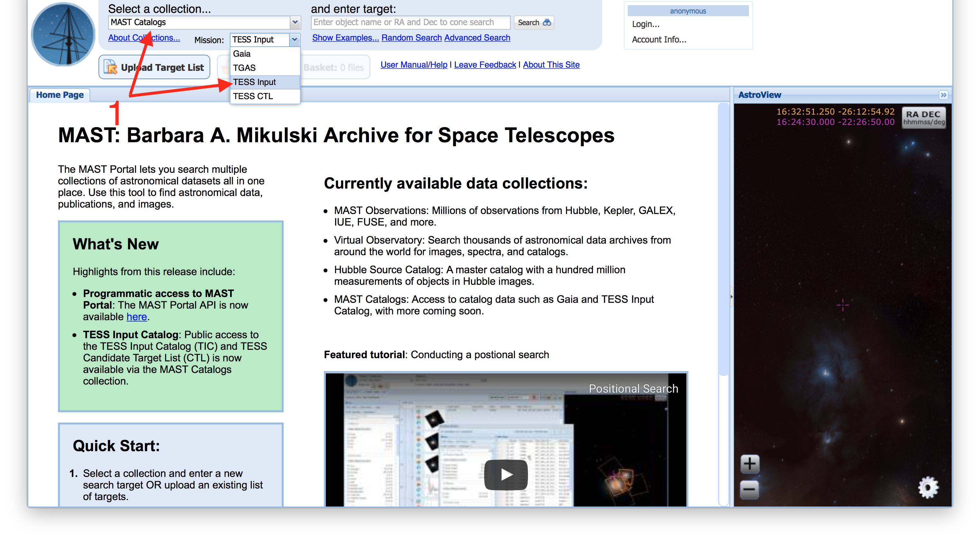The image size is (980, 540).
Task: Open AstroView settings gear icon
Action: click(928, 488)
